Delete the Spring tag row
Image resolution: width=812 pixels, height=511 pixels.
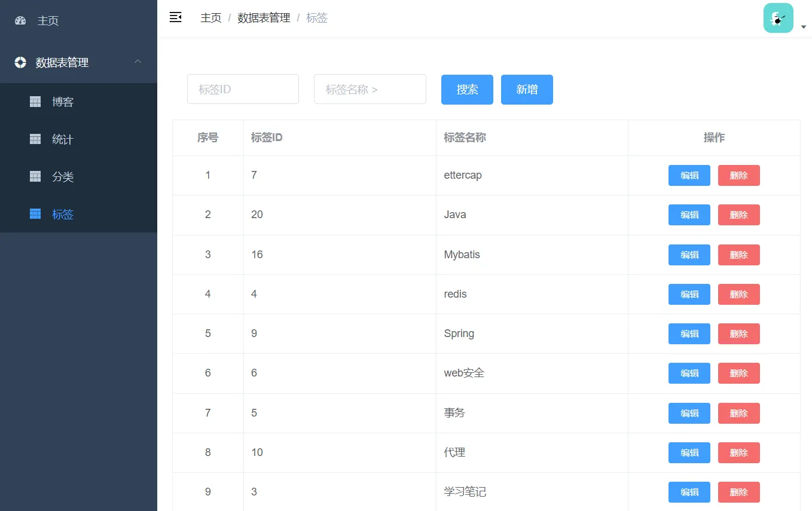tap(739, 333)
